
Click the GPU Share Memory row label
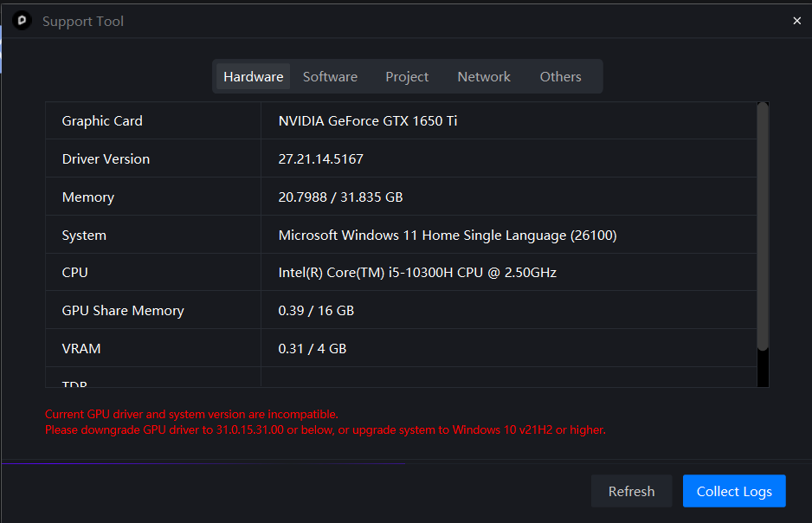[123, 311]
